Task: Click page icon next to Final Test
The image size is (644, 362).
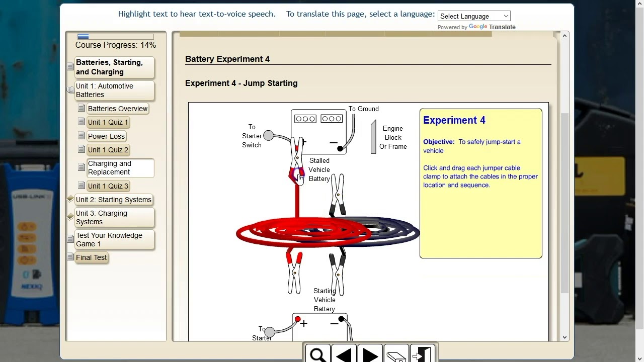Action: pos(70,257)
